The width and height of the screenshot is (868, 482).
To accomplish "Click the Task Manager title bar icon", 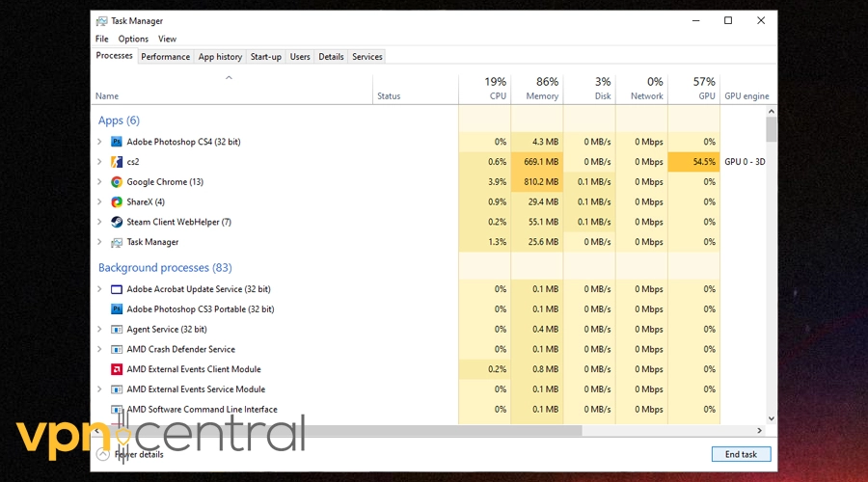I will point(102,21).
